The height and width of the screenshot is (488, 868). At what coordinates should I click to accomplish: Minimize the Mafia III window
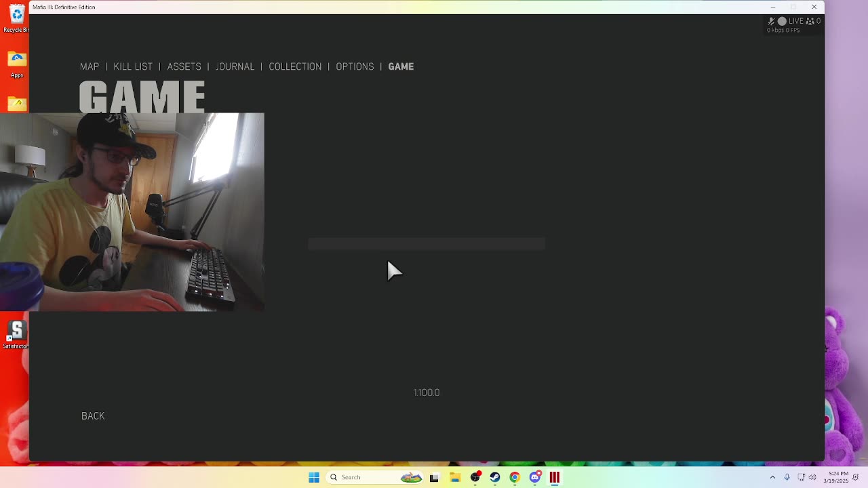[772, 7]
